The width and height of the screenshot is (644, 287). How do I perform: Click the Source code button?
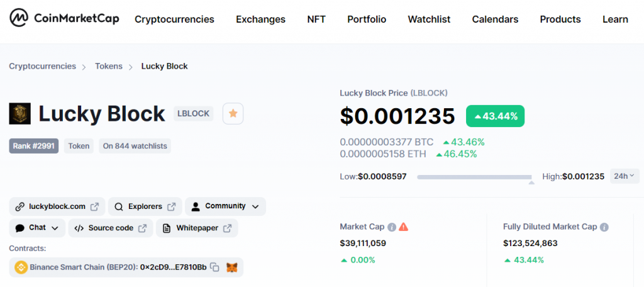pos(111,228)
